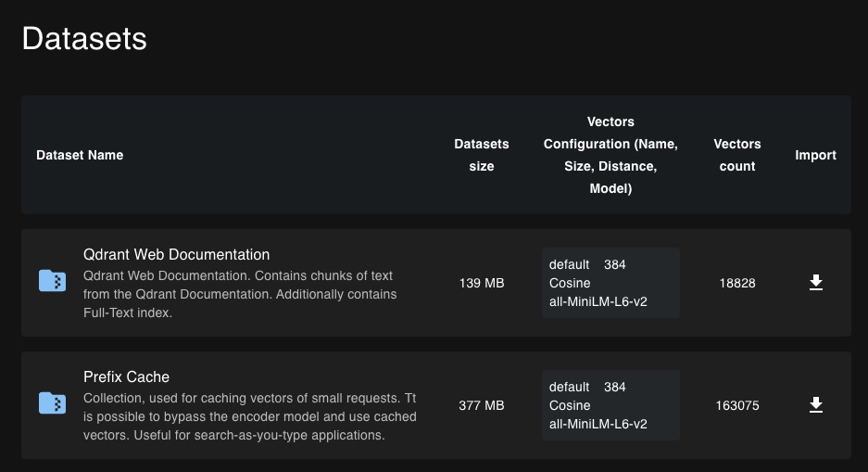Import the Prefix Cache dataset
The width and height of the screenshot is (868, 472).
click(x=815, y=405)
